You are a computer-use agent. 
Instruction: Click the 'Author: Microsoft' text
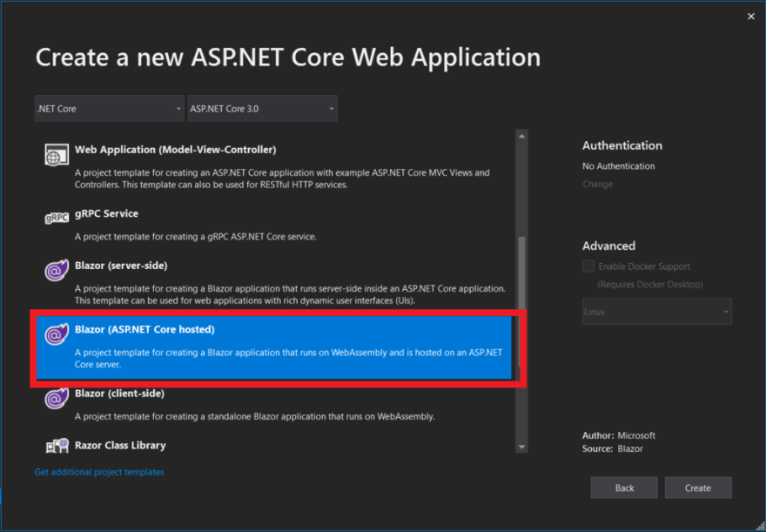(619, 435)
